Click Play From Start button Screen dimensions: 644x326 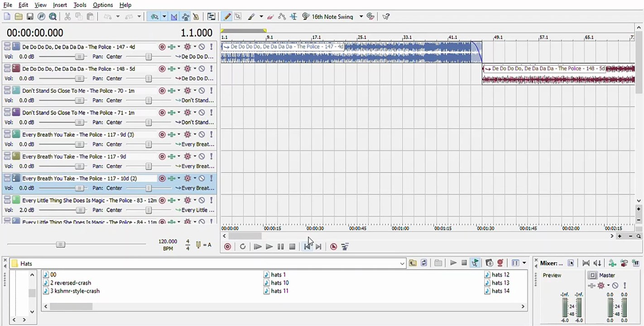(257, 246)
